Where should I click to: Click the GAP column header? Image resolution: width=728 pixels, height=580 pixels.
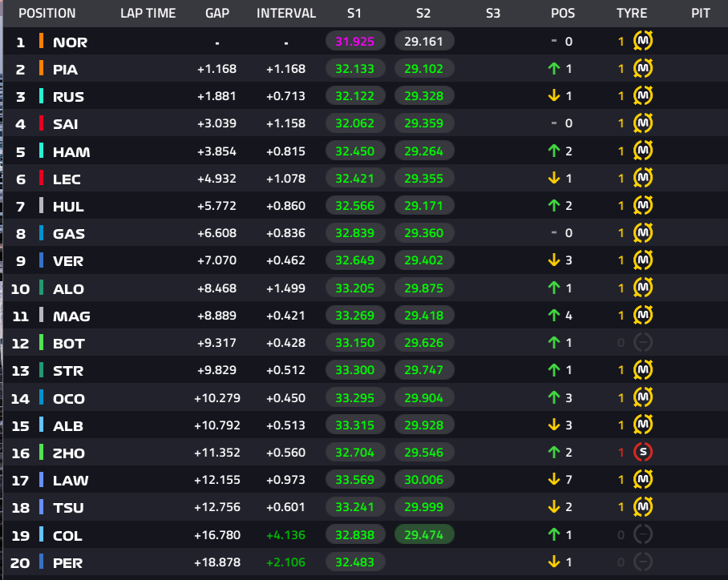point(217,13)
